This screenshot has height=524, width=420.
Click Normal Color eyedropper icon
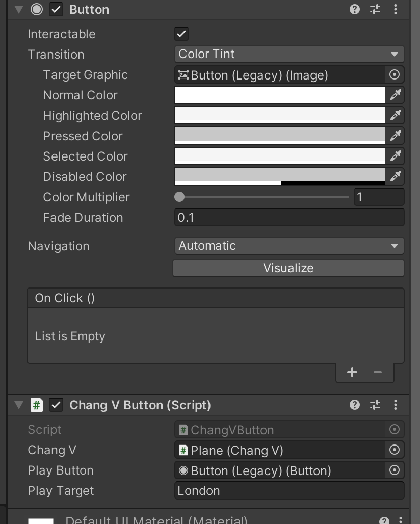pyautogui.click(x=396, y=95)
